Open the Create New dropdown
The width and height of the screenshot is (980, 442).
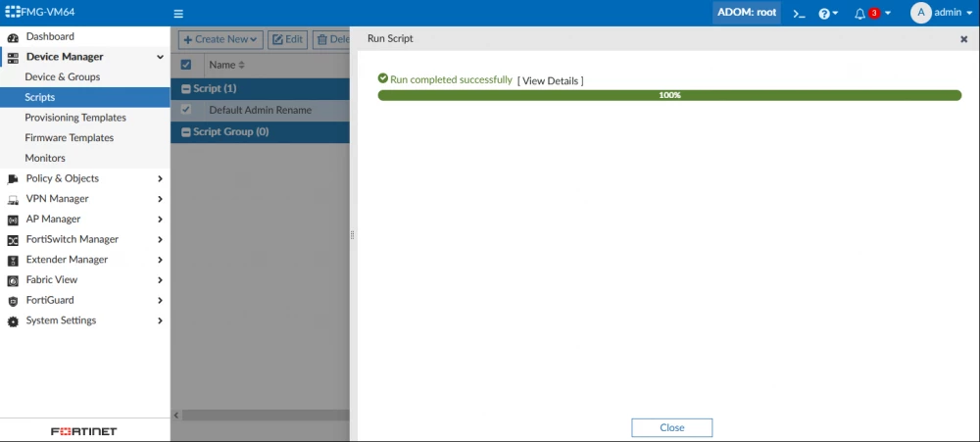220,39
